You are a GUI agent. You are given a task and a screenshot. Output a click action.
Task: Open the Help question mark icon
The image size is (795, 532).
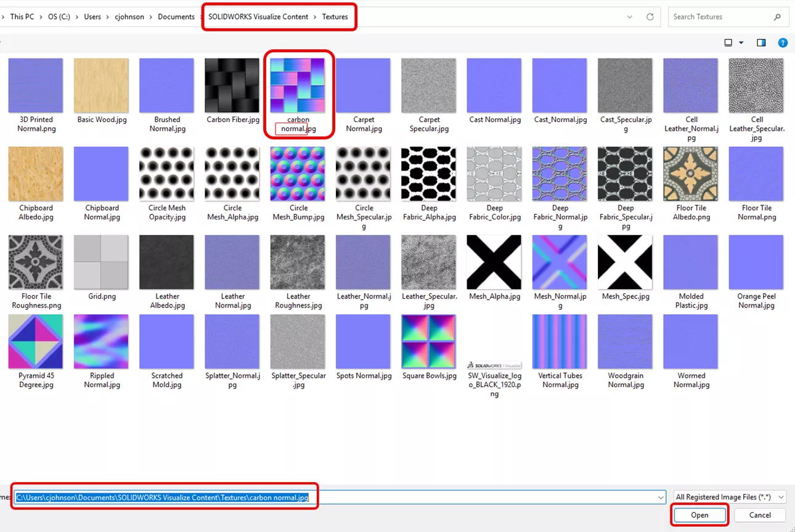coord(783,43)
